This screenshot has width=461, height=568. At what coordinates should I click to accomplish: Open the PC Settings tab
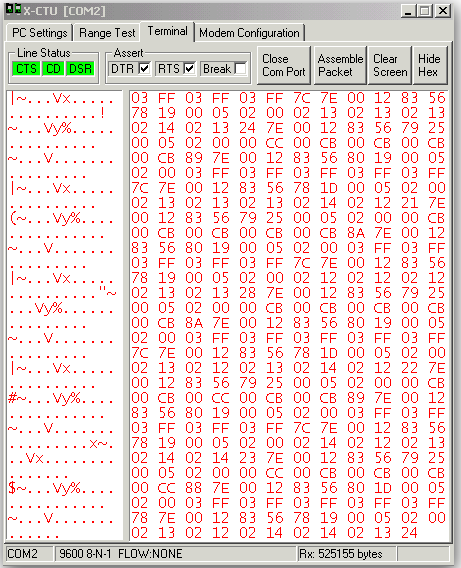click(39, 33)
